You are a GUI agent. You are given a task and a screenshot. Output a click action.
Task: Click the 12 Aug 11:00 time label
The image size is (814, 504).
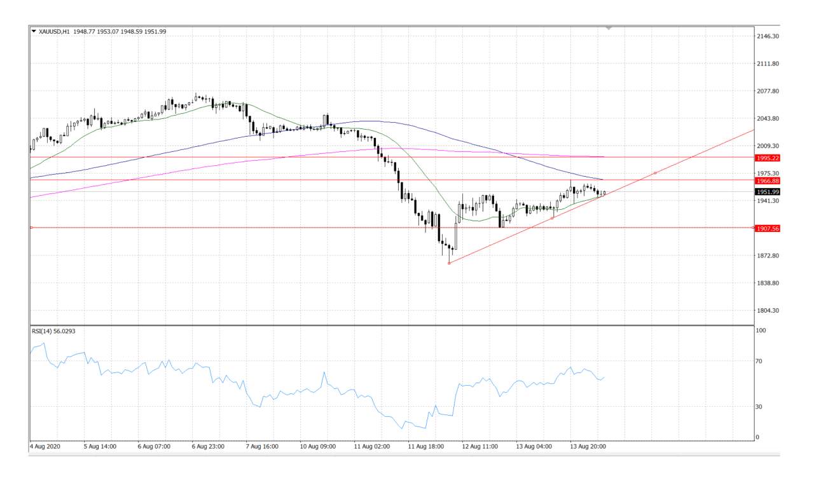480,446
